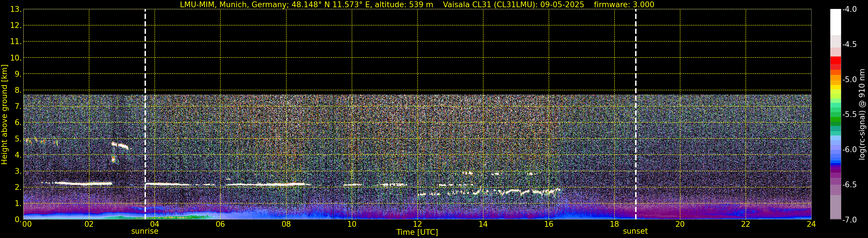This screenshot has width=868, height=238.
Task: Click the -4.0 tick label on the colorbar
Action: pos(849,9)
